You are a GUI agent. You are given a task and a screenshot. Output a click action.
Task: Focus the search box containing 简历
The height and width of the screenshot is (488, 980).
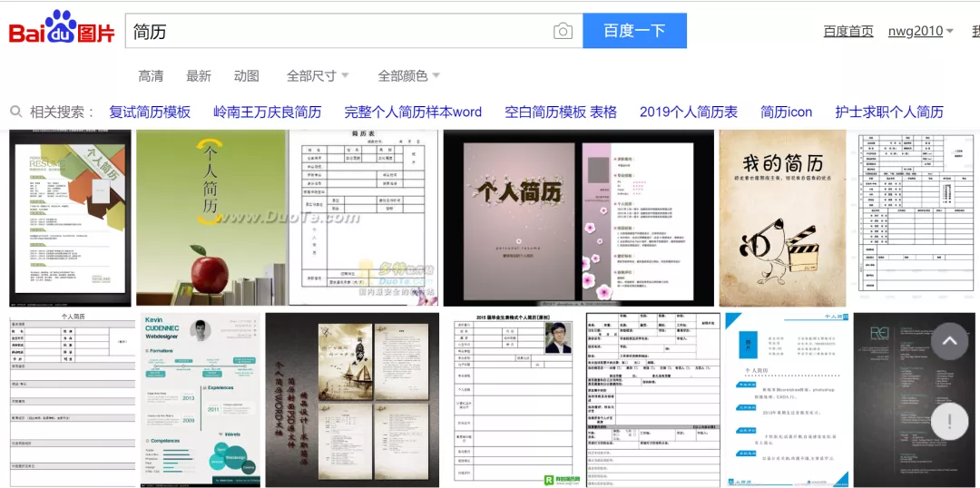[338, 31]
